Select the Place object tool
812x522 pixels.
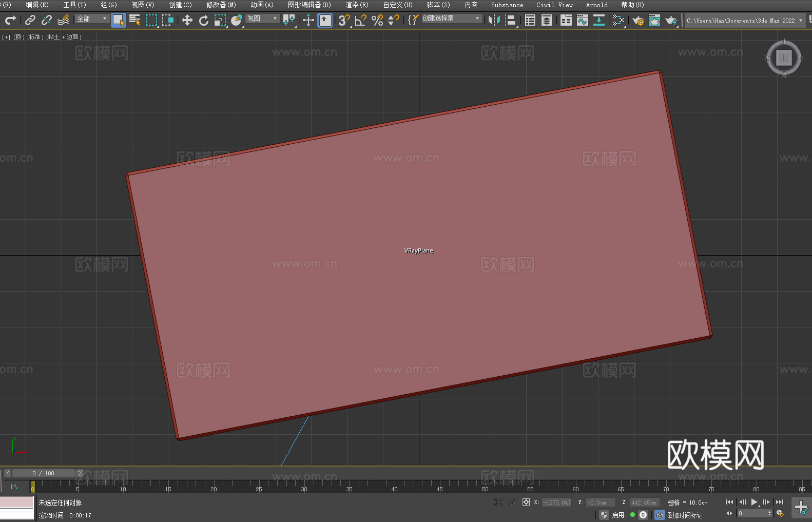pos(237,20)
